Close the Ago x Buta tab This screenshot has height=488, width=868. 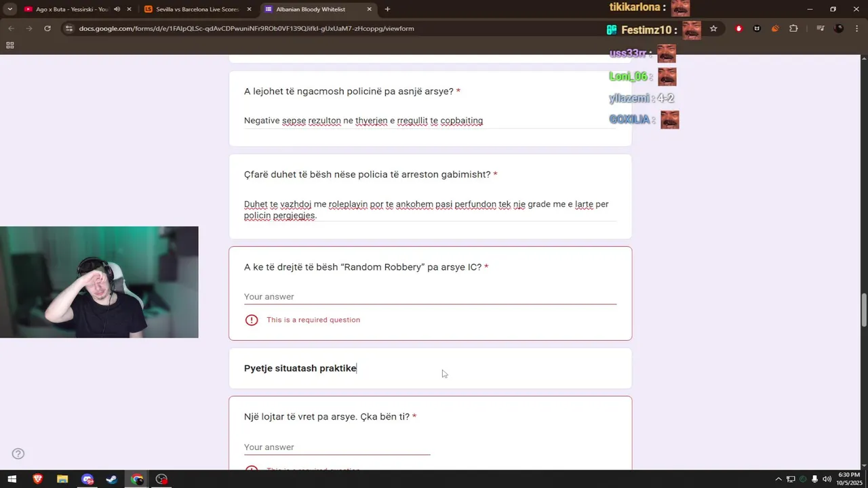tap(129, 9)
